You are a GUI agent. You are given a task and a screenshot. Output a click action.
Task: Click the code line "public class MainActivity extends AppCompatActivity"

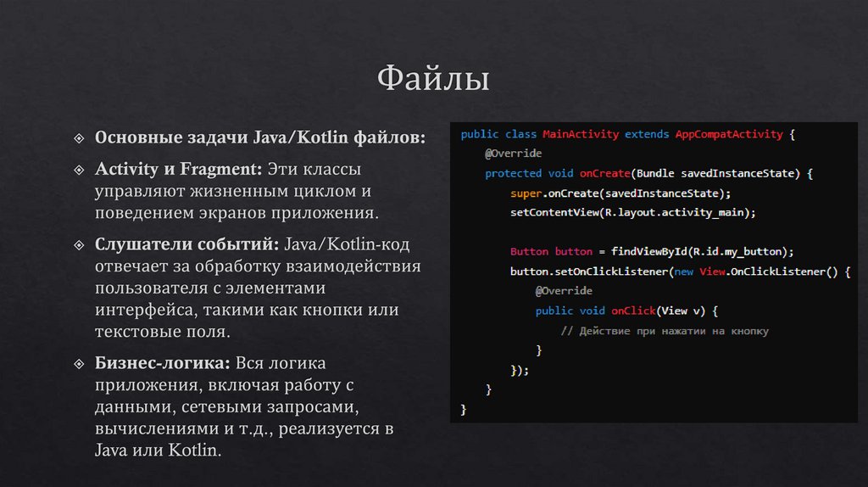coord(628,135)
